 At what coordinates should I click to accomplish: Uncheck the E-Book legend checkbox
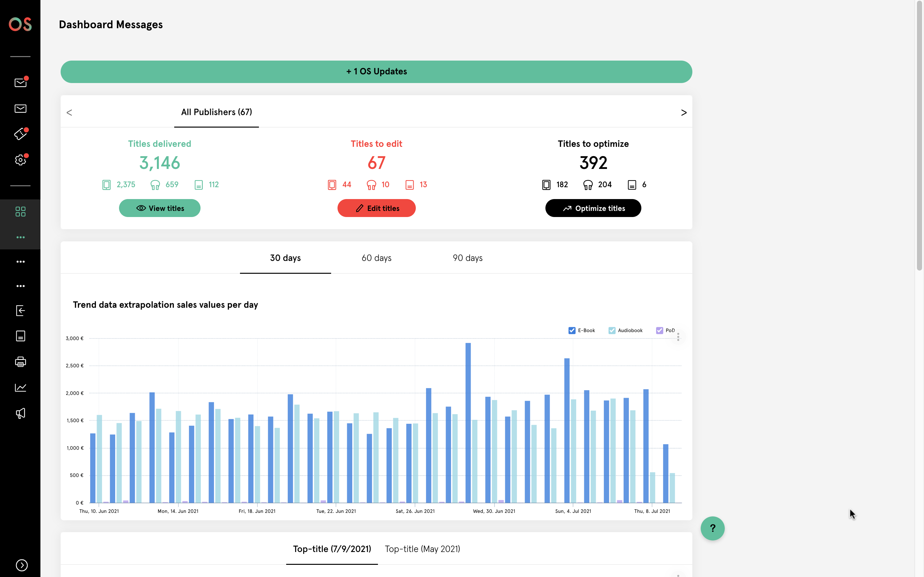pyautogui.click(x=572, y=330)
